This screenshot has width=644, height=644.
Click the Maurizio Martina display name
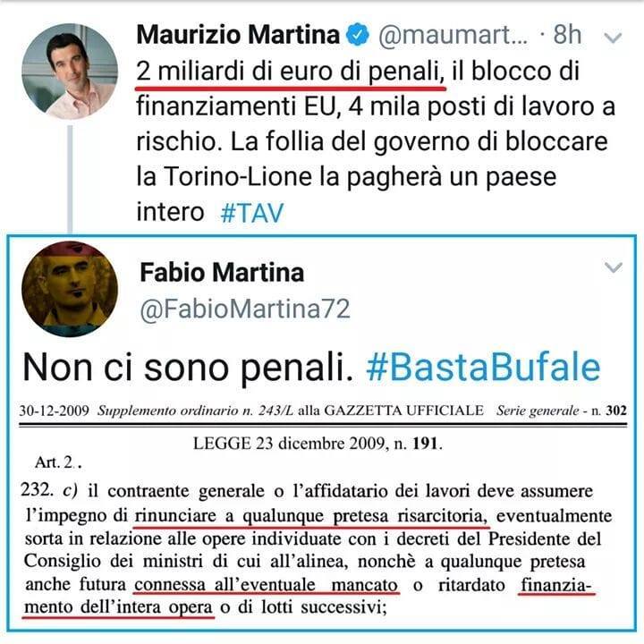click(x=238, y=35)
